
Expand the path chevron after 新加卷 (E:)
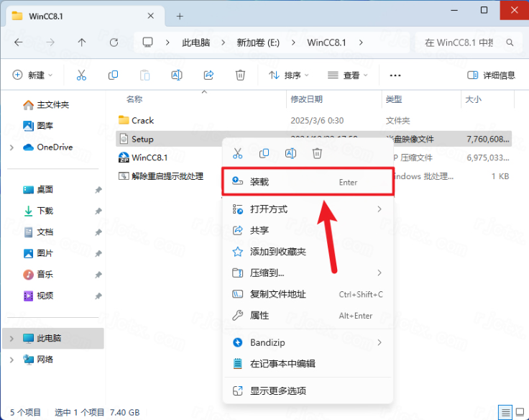293,42
